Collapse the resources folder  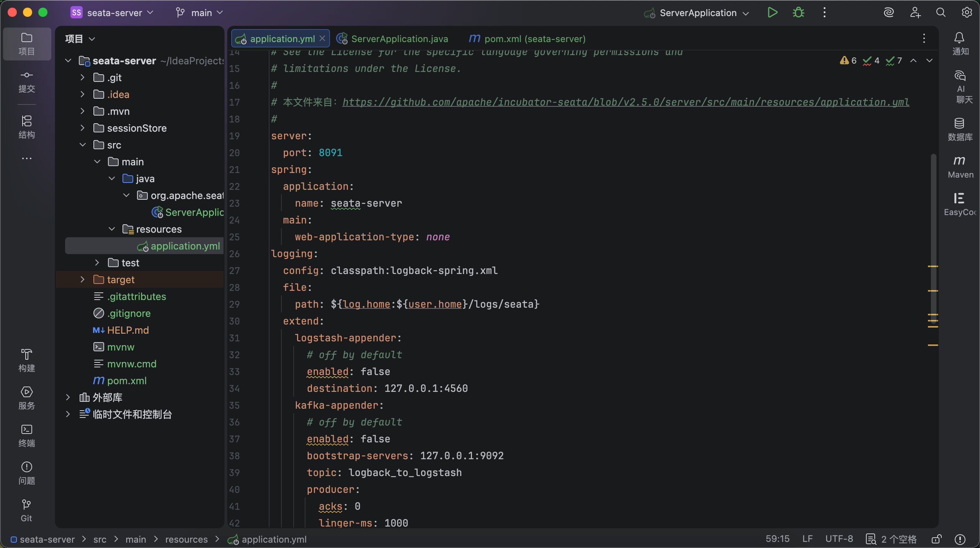[x=111, y=229]
